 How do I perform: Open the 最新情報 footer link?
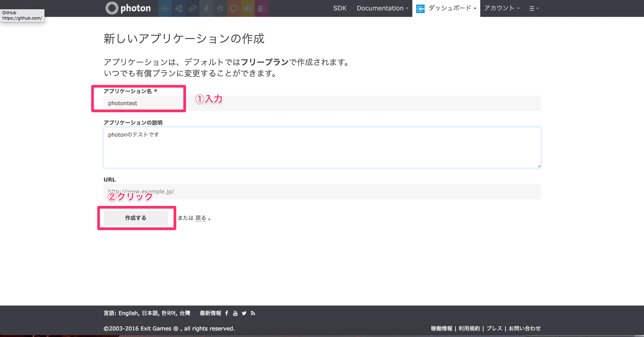(x=210, y=313)
